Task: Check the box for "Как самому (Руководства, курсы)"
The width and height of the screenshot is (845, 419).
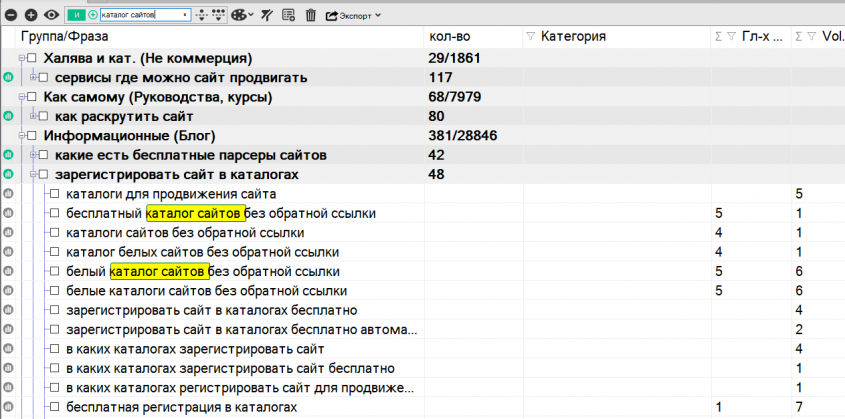Action: (32, 97)
